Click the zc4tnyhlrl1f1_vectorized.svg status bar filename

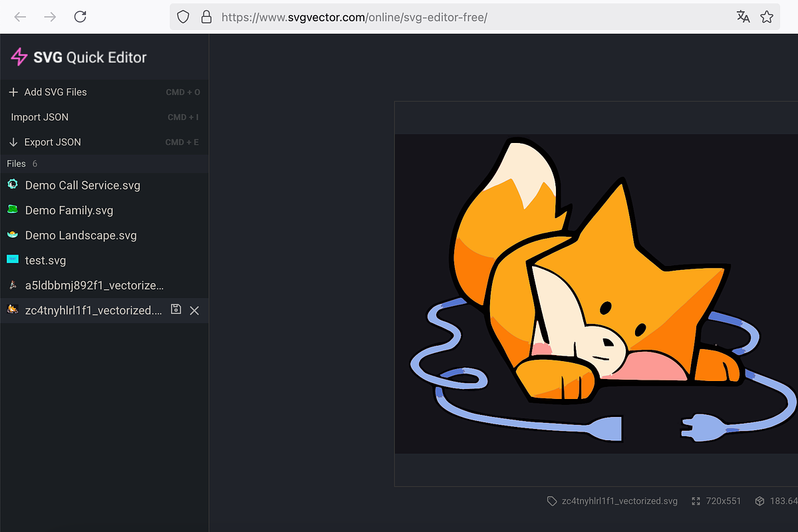620,501
